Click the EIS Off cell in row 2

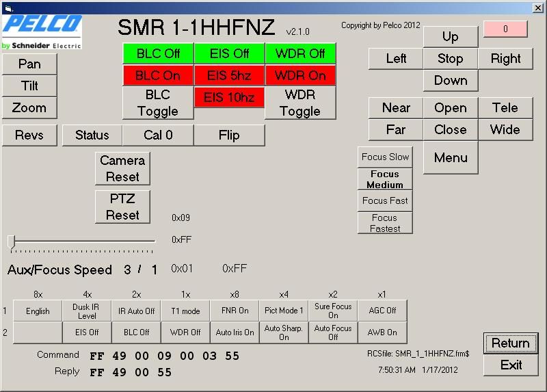tap(87, 332)
